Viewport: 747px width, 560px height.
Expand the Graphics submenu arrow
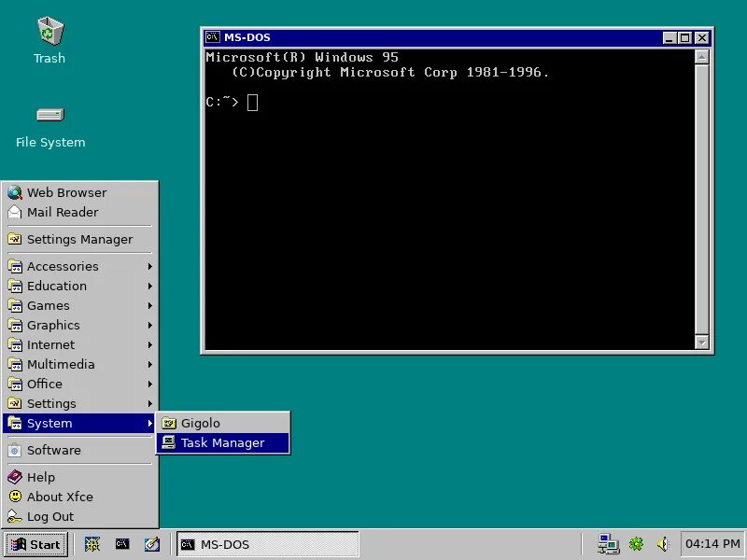149,325
